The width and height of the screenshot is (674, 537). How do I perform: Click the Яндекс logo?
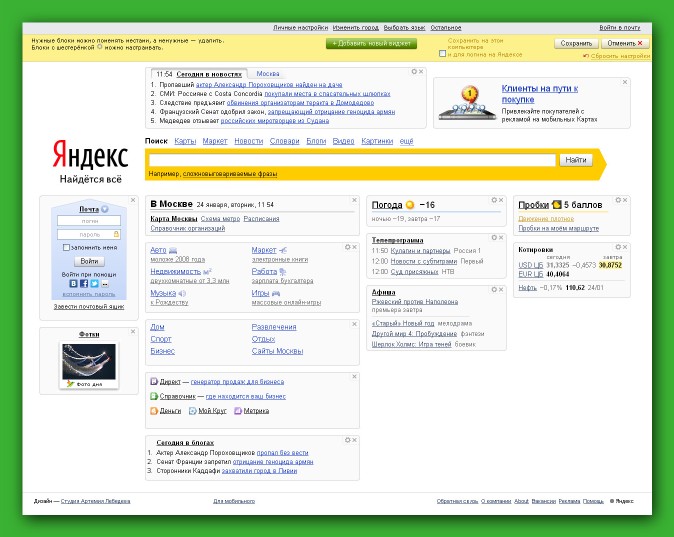tap(90, 154)
